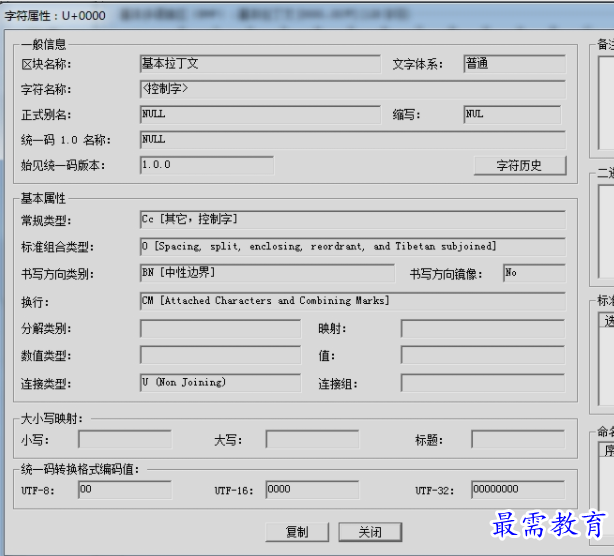Click the 小写 lowercase mapping field
The width and height of the screenshot is (614, 556).
125,439
